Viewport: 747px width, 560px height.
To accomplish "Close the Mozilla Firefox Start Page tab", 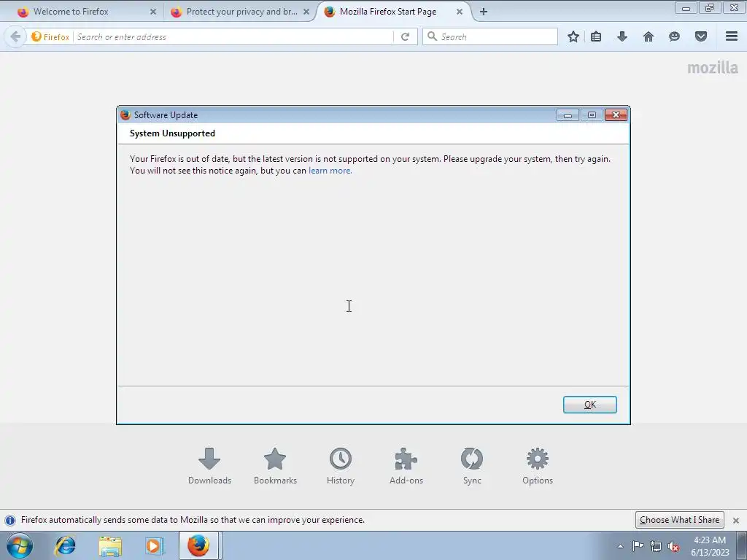I will pos(460,12).
